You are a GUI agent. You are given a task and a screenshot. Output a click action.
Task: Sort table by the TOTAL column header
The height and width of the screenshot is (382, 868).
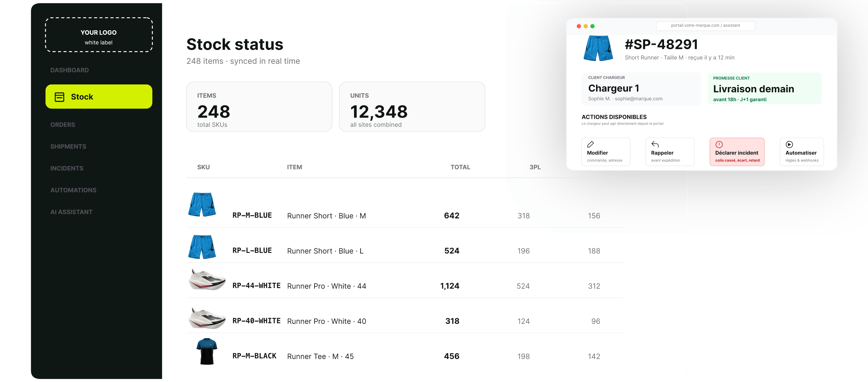(460, 167)
